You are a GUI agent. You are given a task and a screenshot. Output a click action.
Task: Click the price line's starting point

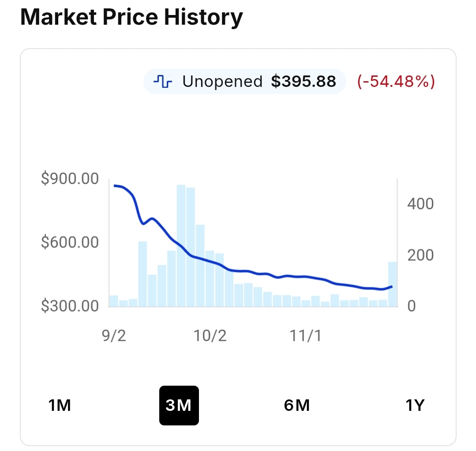[114, 185]
